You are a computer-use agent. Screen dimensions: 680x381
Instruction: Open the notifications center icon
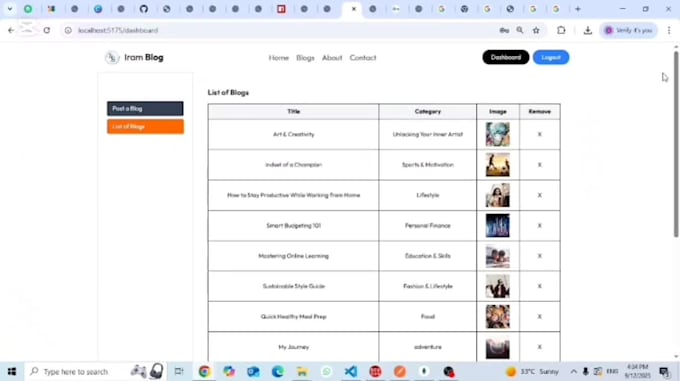tap(664, 371)
